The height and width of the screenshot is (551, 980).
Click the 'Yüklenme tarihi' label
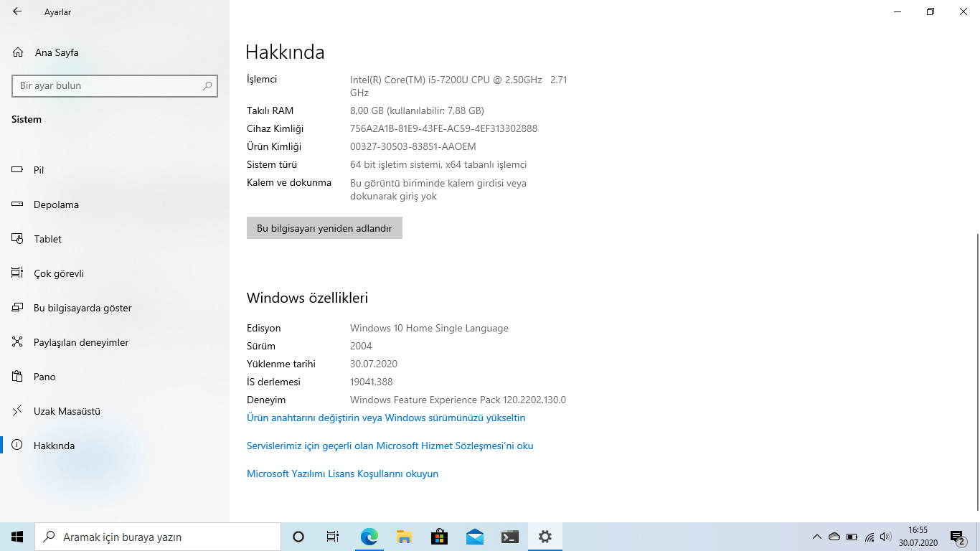[x=281, y=364]
